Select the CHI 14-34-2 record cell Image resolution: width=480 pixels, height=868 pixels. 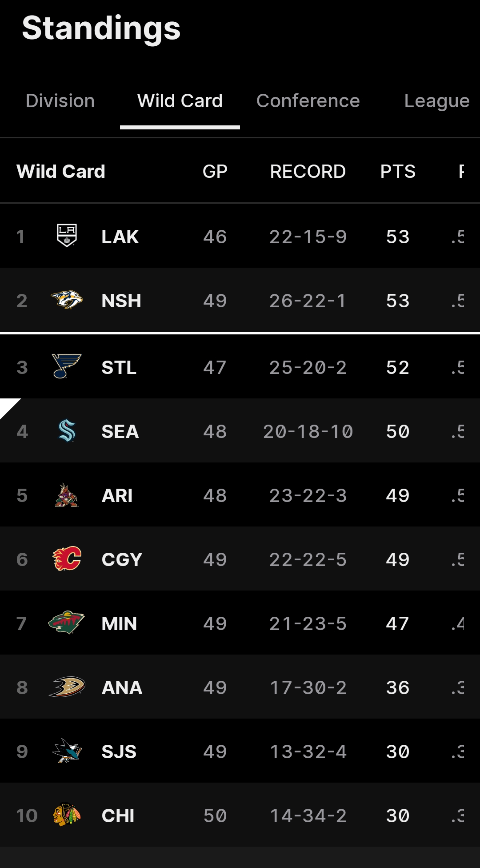pyautogui.click(x=308, y=816)
